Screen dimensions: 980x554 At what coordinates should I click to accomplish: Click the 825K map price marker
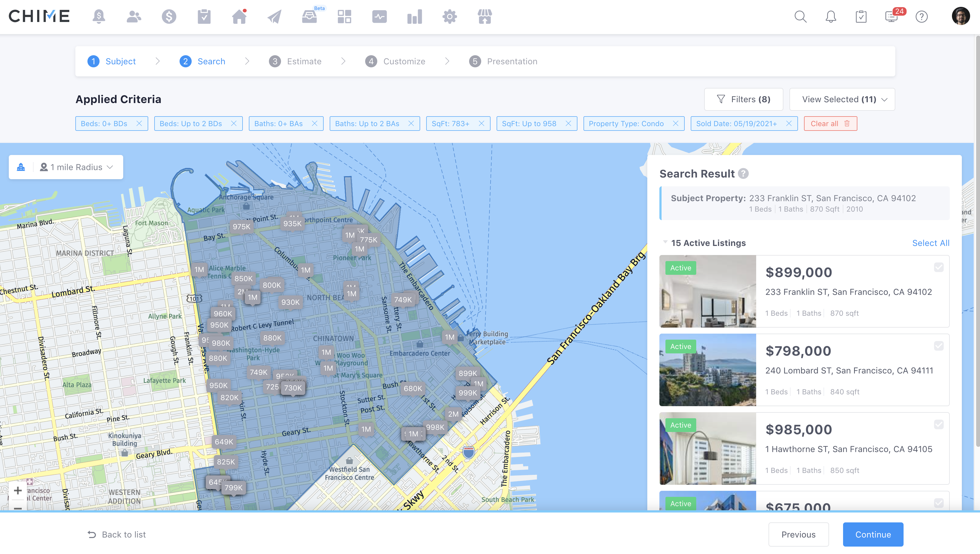226,462
